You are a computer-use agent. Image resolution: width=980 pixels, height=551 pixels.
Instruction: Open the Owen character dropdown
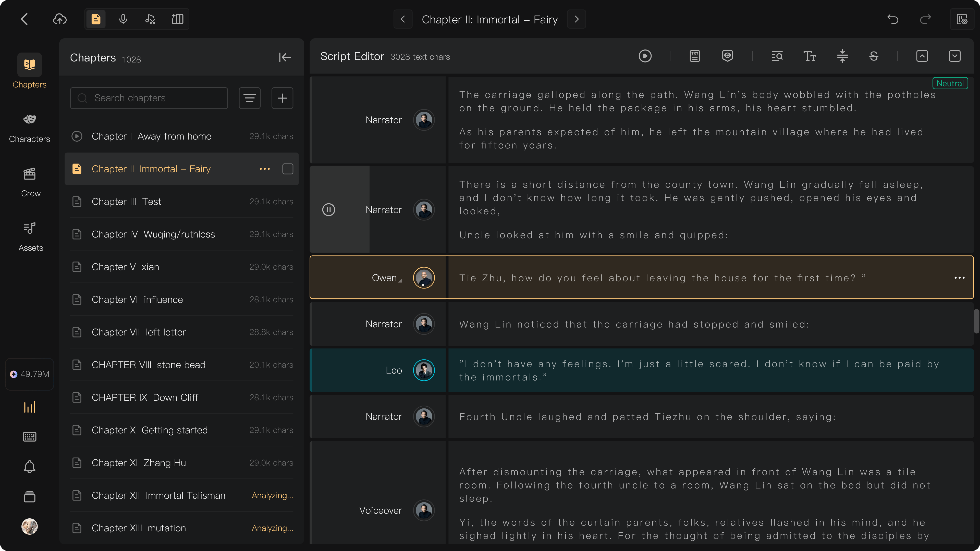pyautogui.click(x=387, y=278)
